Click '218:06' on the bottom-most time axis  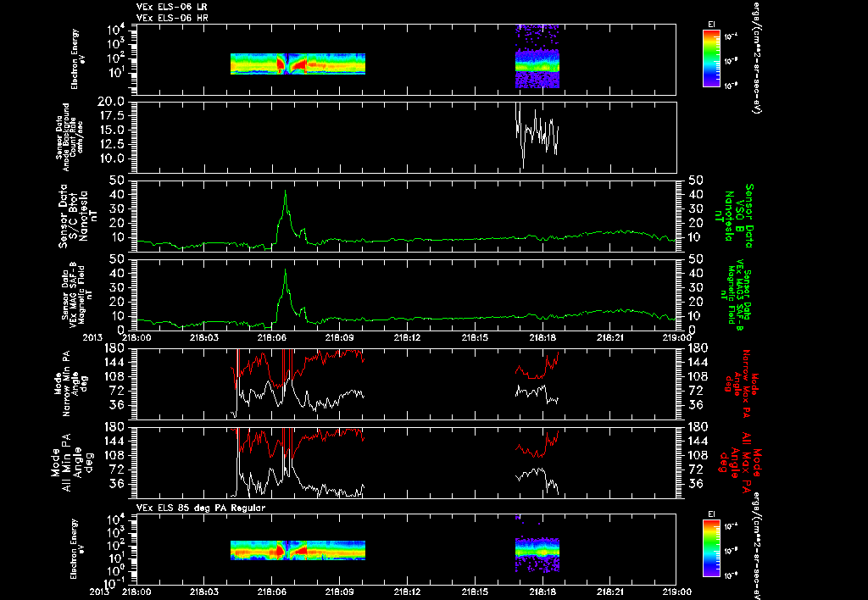[272, 592]
